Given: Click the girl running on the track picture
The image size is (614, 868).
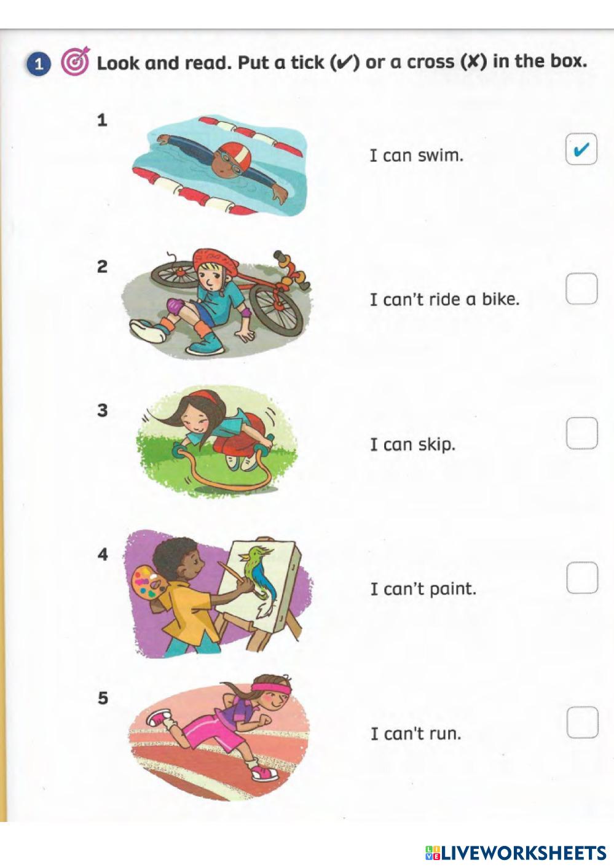Looking at the screenshot, I should click(219, 737).
